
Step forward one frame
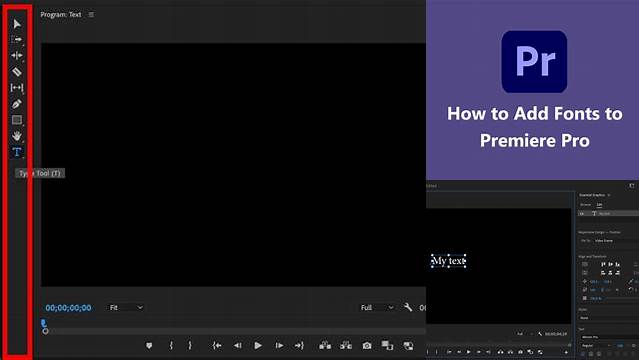click(x=279, y=346)
